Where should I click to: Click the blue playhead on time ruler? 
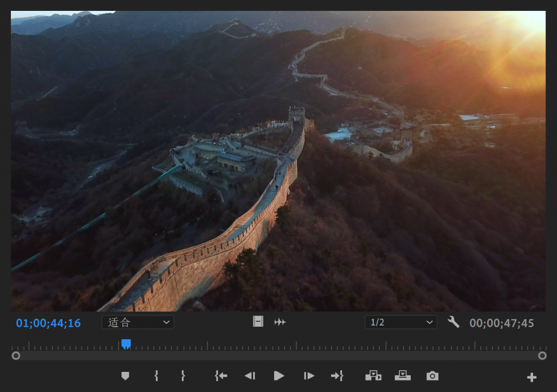(126, 344)
